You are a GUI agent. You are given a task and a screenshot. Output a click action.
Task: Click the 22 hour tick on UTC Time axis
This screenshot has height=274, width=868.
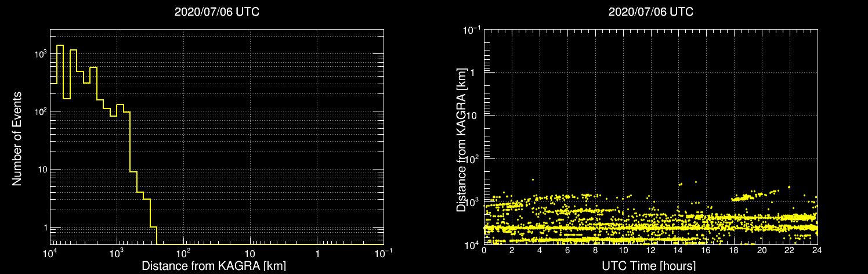(790, 250)
